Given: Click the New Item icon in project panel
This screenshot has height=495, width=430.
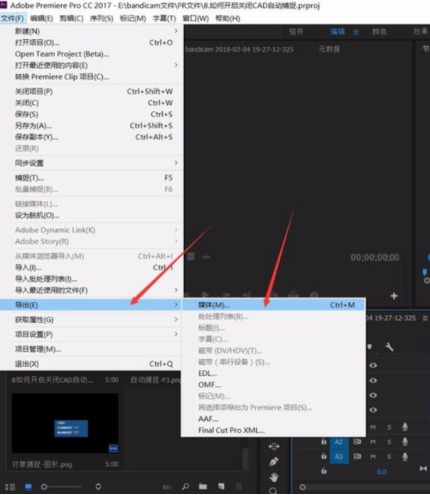Looking at the screenshot, I should pos(221,487).
